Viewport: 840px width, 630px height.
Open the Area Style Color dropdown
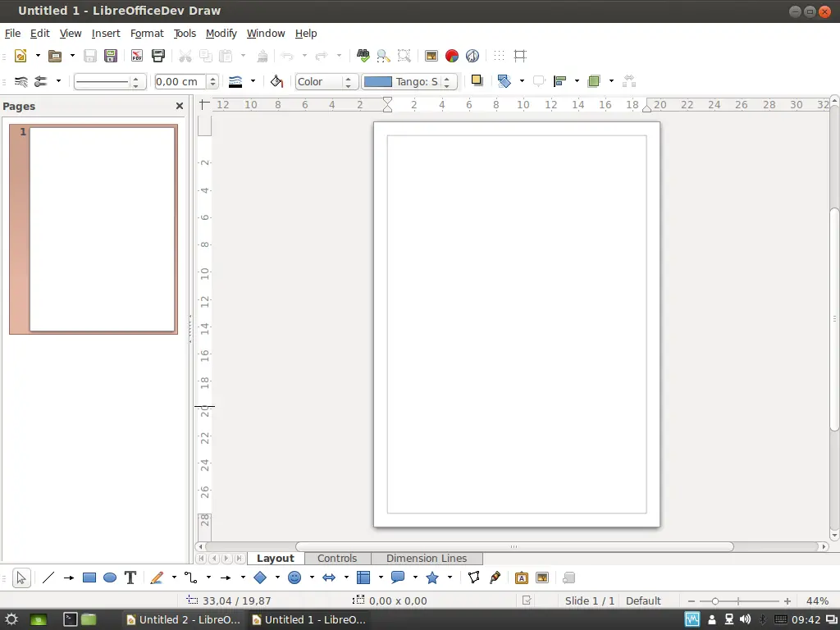click(326, 81)
